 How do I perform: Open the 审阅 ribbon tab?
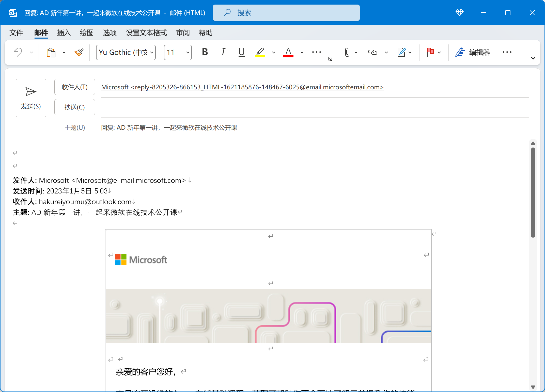pyautogui.click(x=183, y=33)
